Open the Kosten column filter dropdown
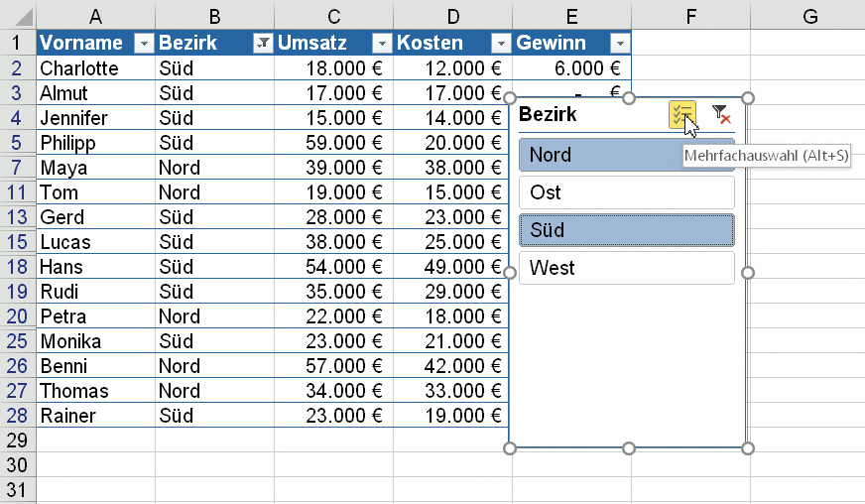The width and height of the screenshot is (865, 504). pyautogui.click(x=501, y=44)
